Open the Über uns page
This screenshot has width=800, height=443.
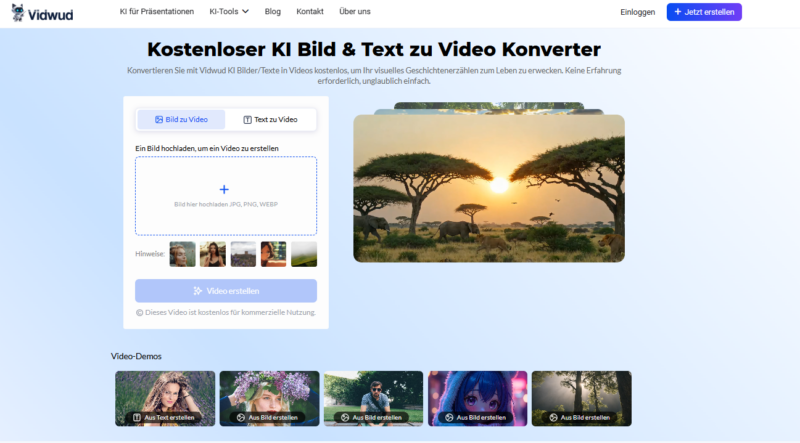point(354,12)
